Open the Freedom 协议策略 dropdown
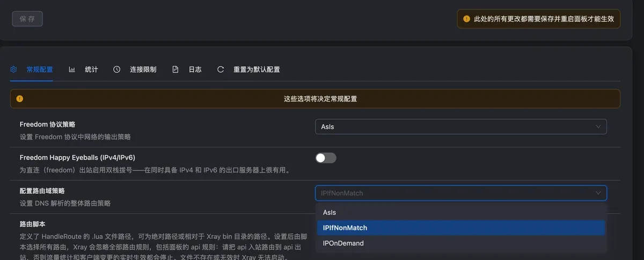Viewport: 644px width, 260px height. point(461,127)
